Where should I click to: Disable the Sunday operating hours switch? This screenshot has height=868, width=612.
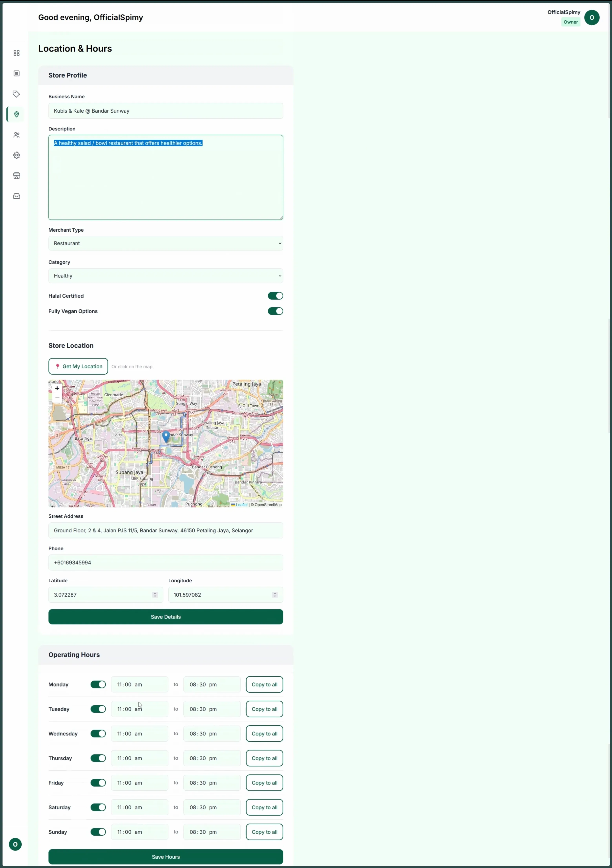tap(98, 832)
